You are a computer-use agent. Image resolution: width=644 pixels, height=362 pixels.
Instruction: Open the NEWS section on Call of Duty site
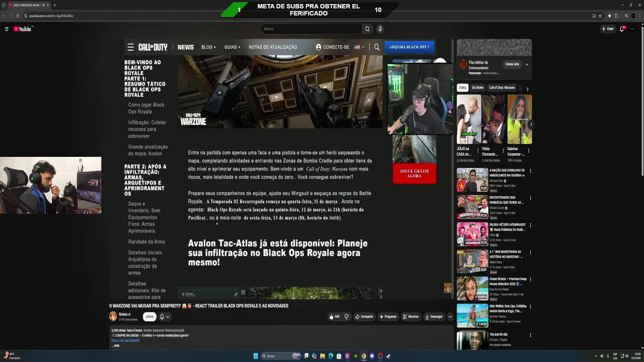tap(186, 47)
